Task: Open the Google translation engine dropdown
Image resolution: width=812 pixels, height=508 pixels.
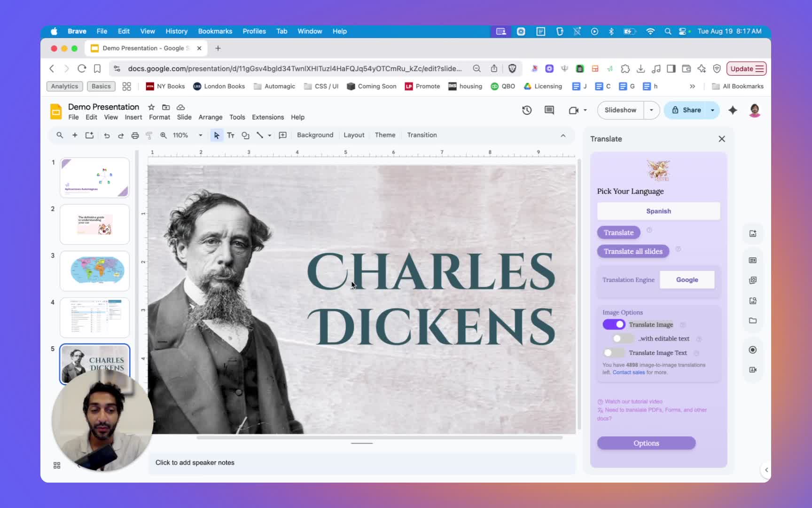Action: tap(687, 280)
